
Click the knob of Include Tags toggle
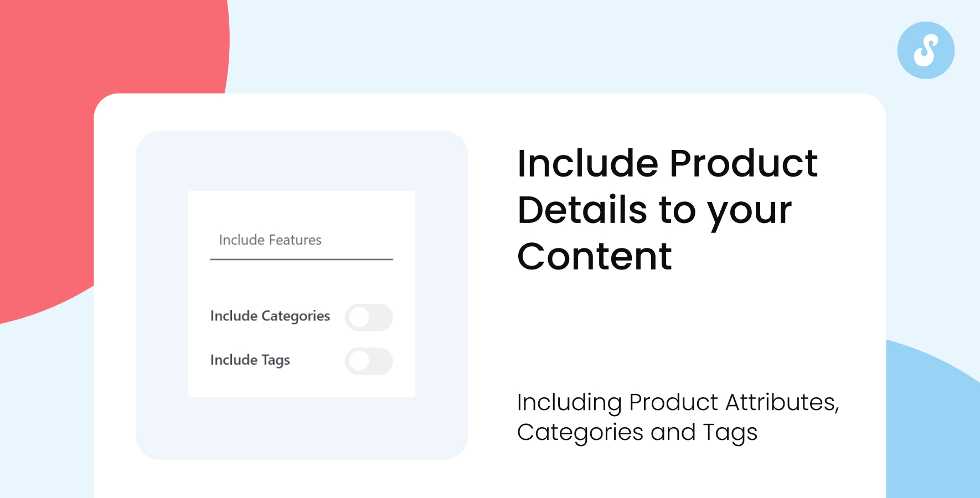pos(359,361)
